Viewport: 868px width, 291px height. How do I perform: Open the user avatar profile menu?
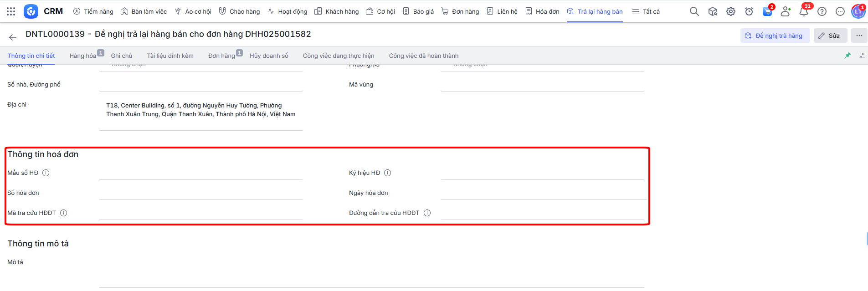[x=858, y=11]
